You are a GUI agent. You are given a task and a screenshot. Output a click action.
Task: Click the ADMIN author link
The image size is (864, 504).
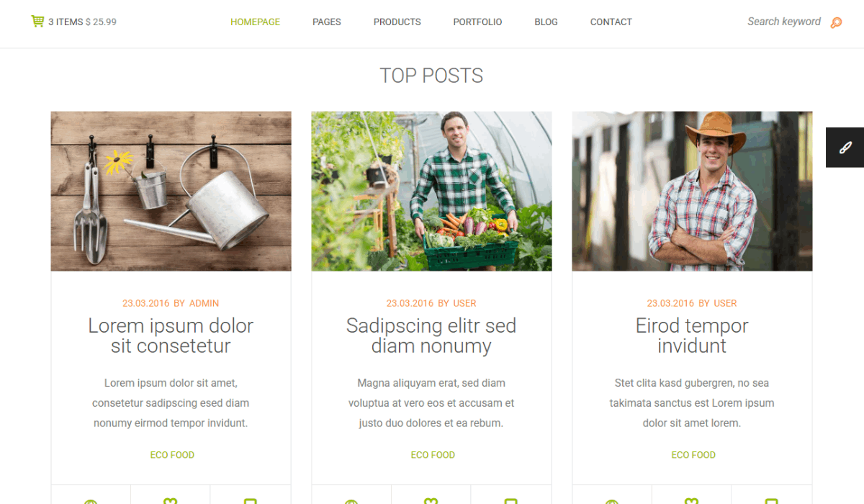click(204, 303)
